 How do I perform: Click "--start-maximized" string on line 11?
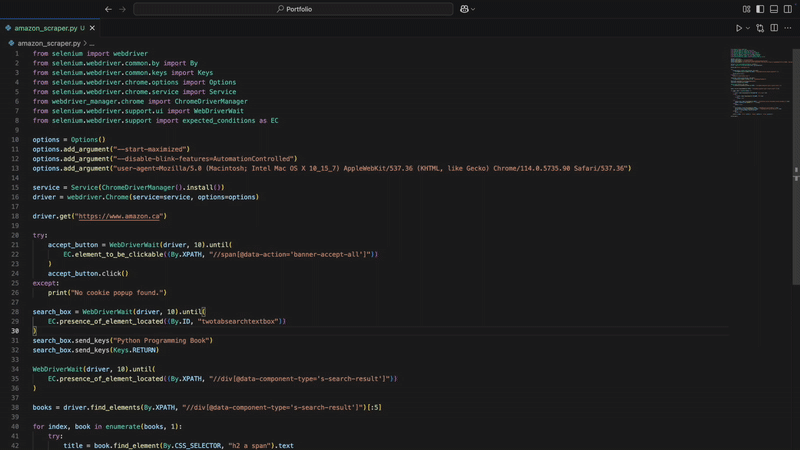[149, 149]
